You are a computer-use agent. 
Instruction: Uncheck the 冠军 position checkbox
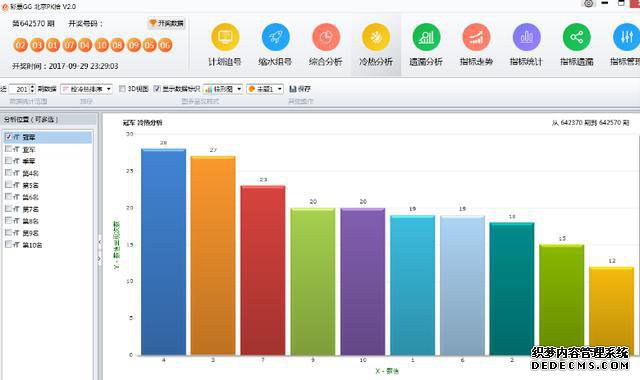click(8, 137)
